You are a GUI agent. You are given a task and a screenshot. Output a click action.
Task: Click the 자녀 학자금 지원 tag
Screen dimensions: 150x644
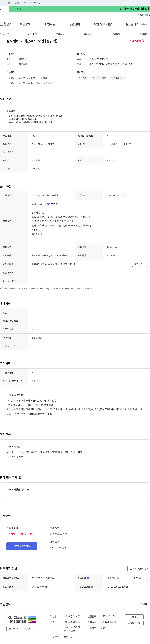[98, 78]
